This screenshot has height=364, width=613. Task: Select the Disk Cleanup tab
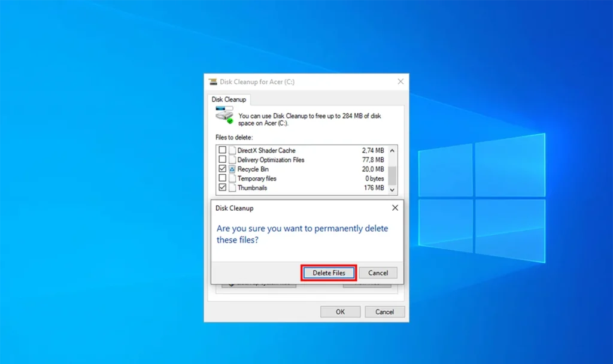pos(229,99)
